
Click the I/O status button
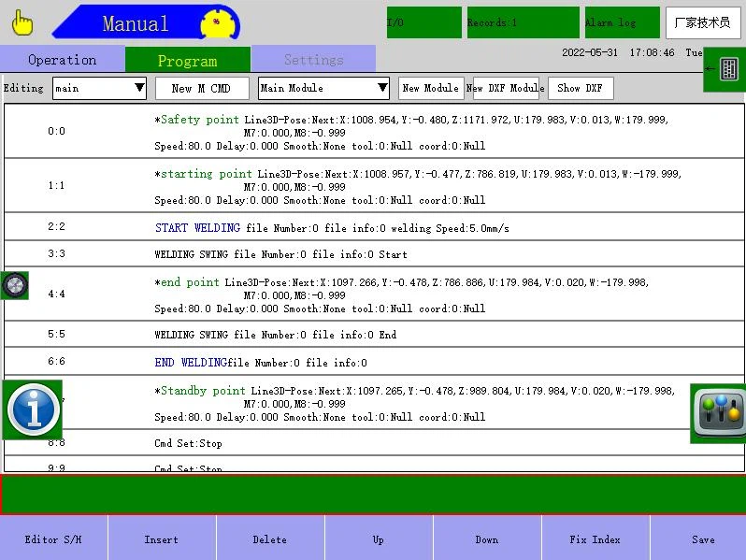coord(423,22)
